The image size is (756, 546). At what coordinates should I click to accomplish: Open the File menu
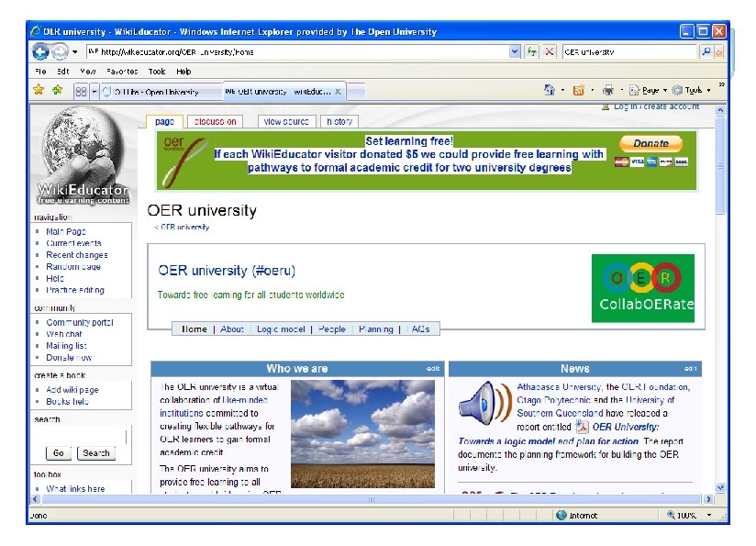pos(40,72)
